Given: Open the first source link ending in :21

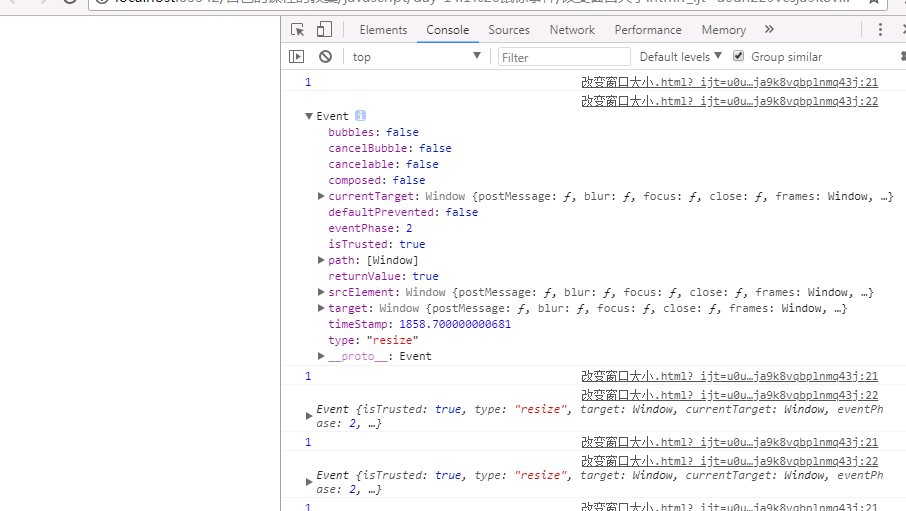Looking at the screenshot, I should point(729,83).
